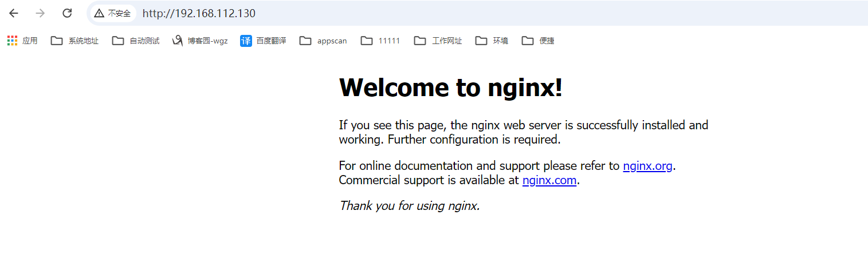The image size is (868, 270).
Task: Click the "Welcome to nginx!" heading
Action: 451,88
